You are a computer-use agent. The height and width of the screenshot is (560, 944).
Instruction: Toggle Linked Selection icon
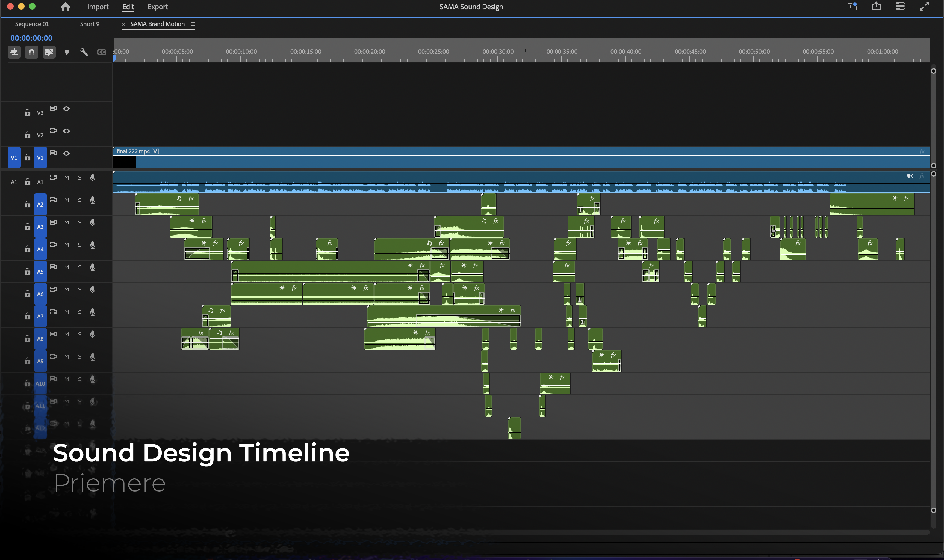click(x=49, y=52)
